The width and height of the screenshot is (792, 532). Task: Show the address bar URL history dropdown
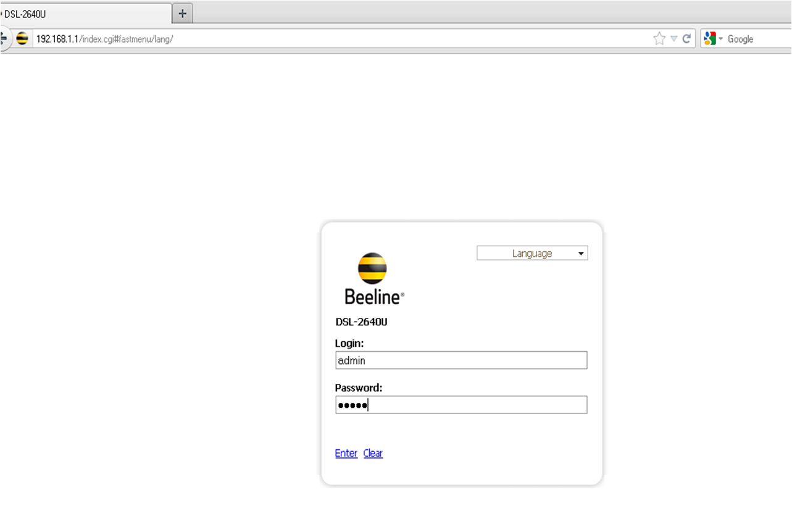click(673, 39)
